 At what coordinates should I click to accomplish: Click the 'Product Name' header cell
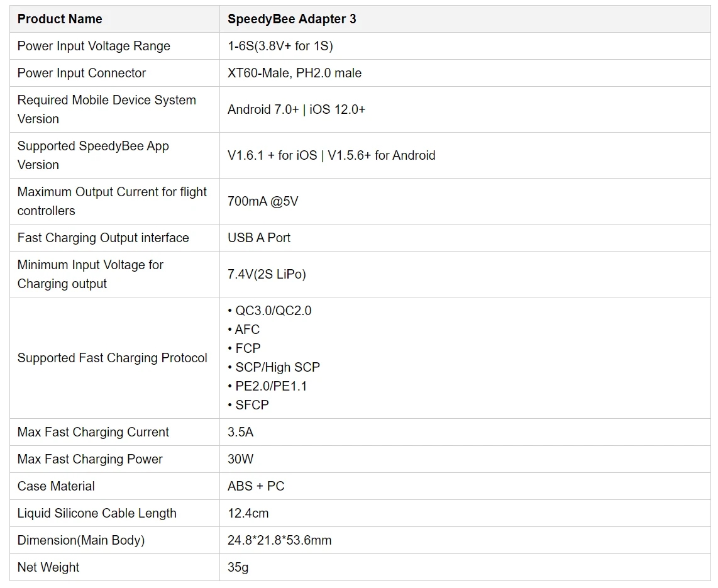[x=60, y=19]
